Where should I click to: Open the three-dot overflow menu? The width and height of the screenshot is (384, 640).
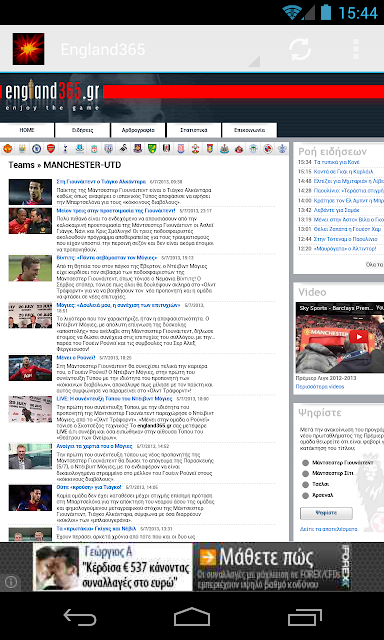click(x=356, y=49)
